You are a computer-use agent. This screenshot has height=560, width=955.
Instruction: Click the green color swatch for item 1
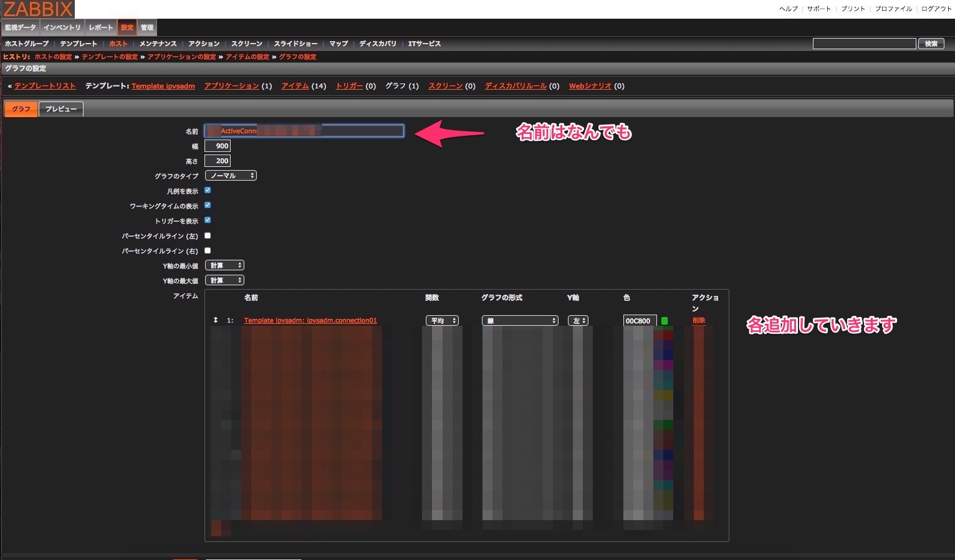665,321
